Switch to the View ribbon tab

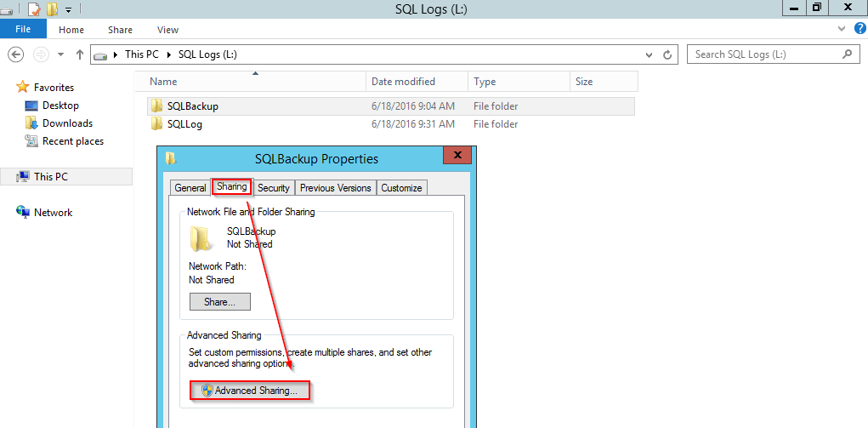pos(167,30)
